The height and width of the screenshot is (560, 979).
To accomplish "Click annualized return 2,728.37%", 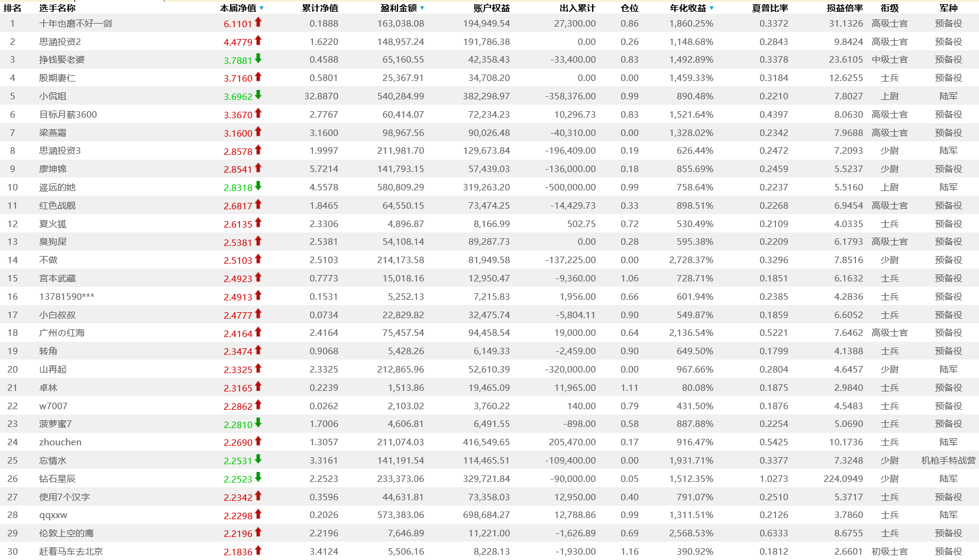I will 692,260.
